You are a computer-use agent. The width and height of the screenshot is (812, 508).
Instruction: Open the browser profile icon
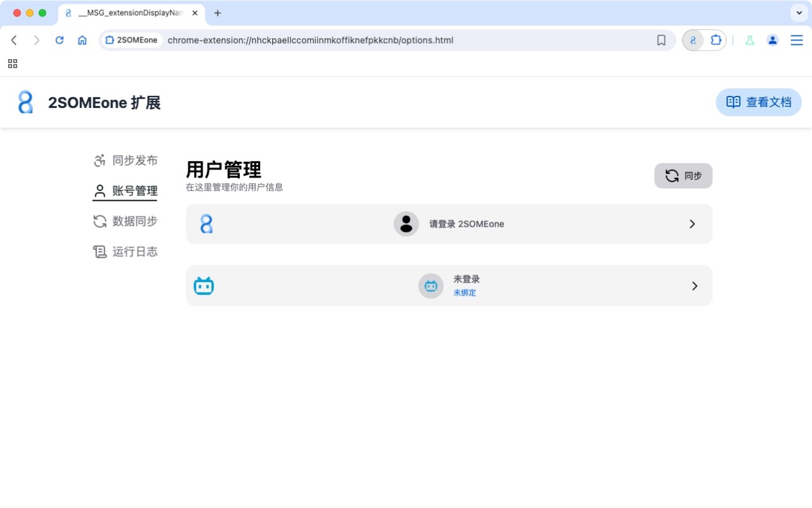pyautogui.click(x=773, y=40)
